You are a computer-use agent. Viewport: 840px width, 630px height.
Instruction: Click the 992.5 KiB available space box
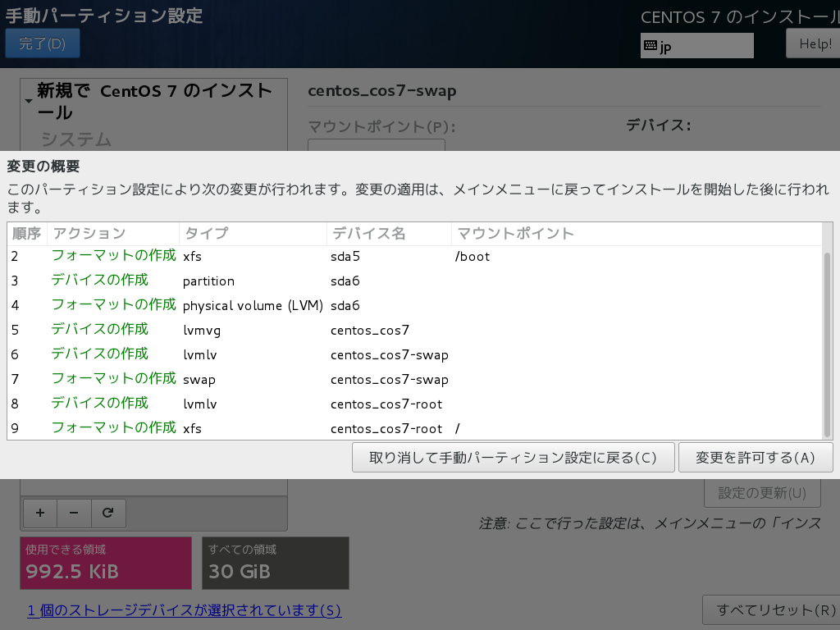point(106,563)
